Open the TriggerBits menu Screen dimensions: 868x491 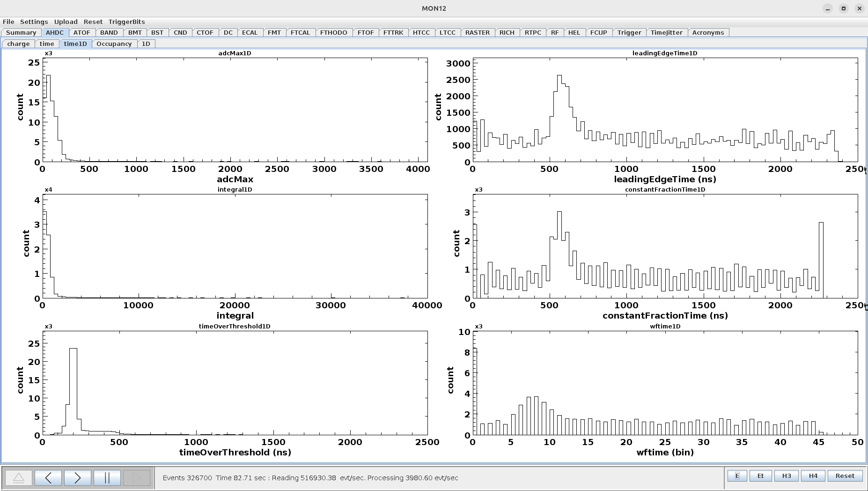pos(126,22)
